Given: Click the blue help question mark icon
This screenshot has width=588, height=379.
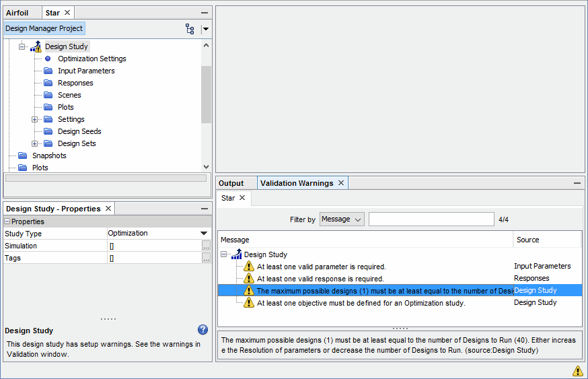Looking at the screenshot, I should pyautogui.click(x=203, y=330).
